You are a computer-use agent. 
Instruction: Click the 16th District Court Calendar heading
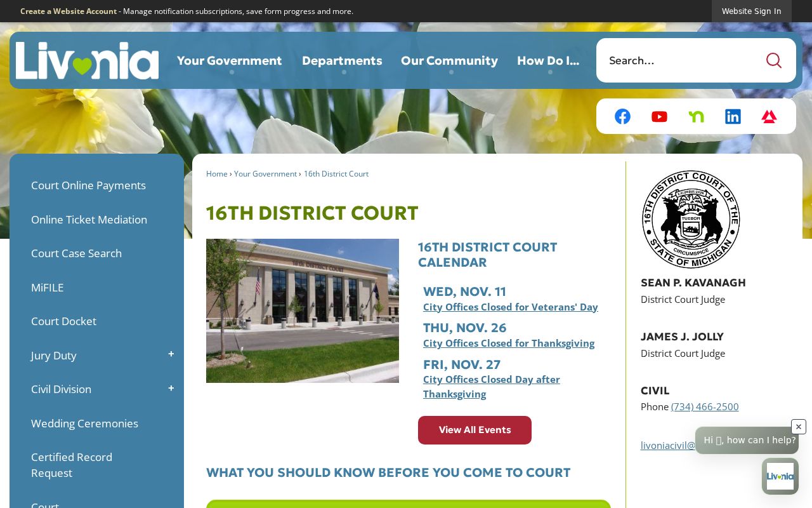point(487,255)
